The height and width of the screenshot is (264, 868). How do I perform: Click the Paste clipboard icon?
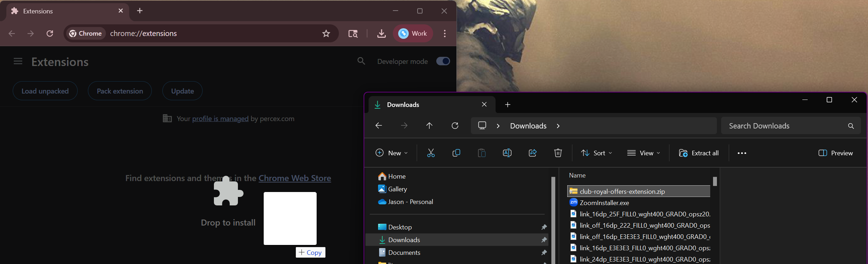(x=482, y=153)
